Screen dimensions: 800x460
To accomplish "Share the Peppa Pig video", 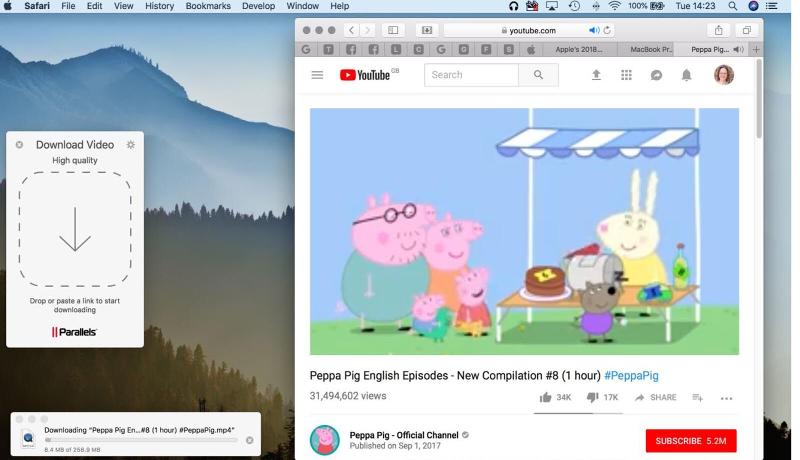I will pyautogui.click(x=655, y=397).
